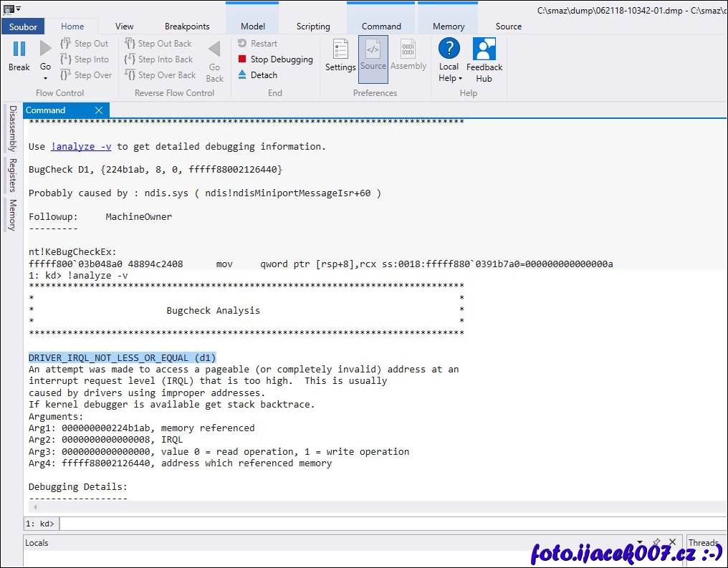The width and height of the screenshot is (728, 568).
Task: Click the !analyze -v link
Action: tap(81, 146)
